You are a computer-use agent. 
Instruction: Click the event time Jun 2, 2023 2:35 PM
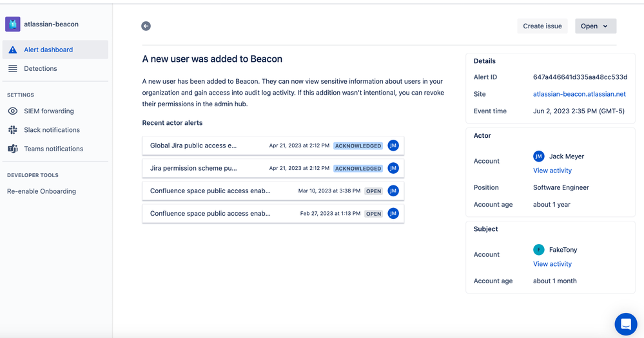tap(579, 111)
